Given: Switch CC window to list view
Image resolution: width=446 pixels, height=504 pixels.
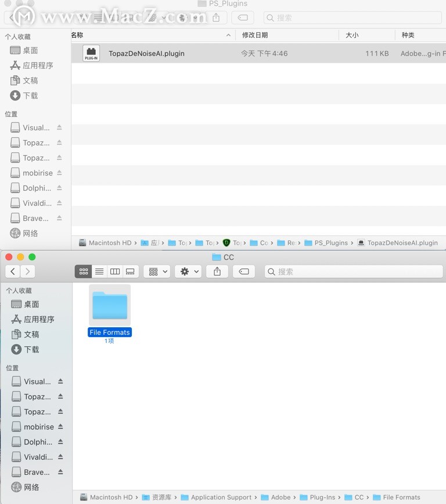Looking at the screenshot, I should (99, 271).
